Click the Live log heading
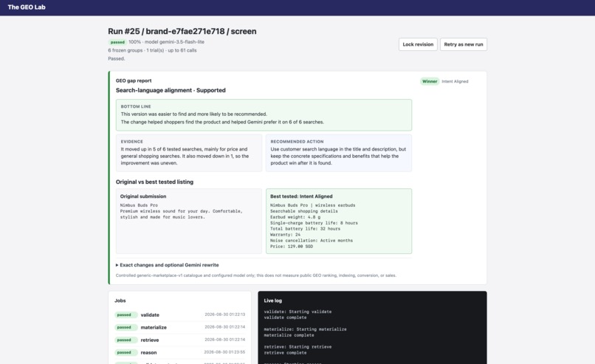 [x=273, y=301]
